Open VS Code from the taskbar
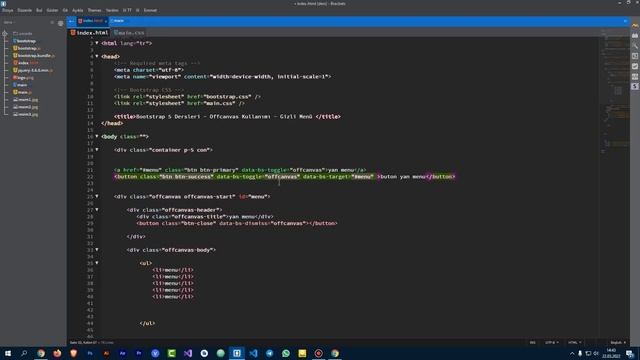Screen dimensions: 640x360 [x=253, y=353]
